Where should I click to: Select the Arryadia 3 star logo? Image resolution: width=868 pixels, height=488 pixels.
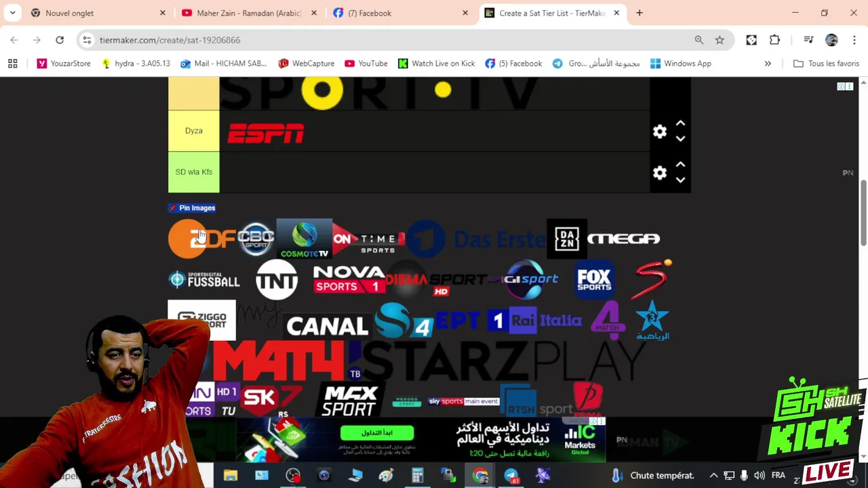pyautogui.click(x=652, y=320)
